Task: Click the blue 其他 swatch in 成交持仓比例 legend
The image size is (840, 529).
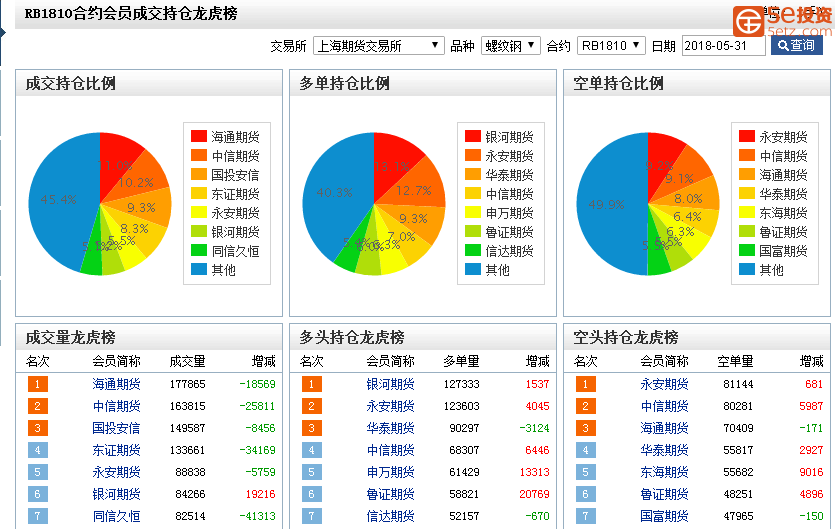Action: [x=199, y=269]
